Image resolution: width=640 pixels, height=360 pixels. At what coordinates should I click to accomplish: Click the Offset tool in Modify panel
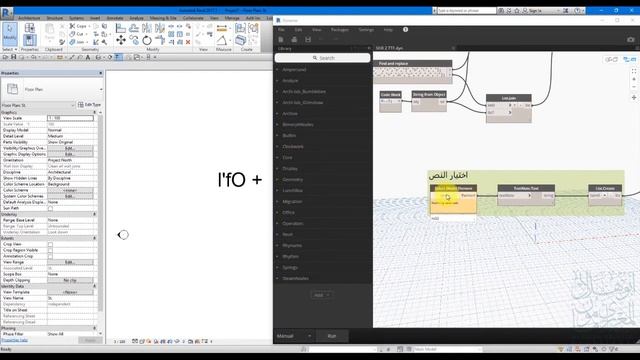[x=133, y=28]
